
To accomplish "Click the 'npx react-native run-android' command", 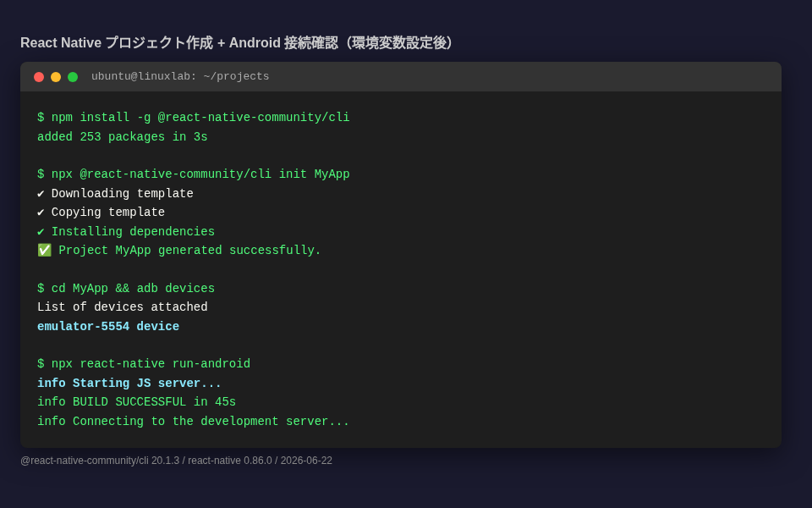I will click(144, 364).
